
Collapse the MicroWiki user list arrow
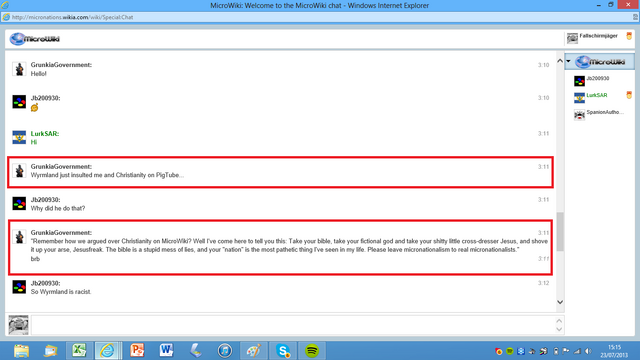[569, 61]
